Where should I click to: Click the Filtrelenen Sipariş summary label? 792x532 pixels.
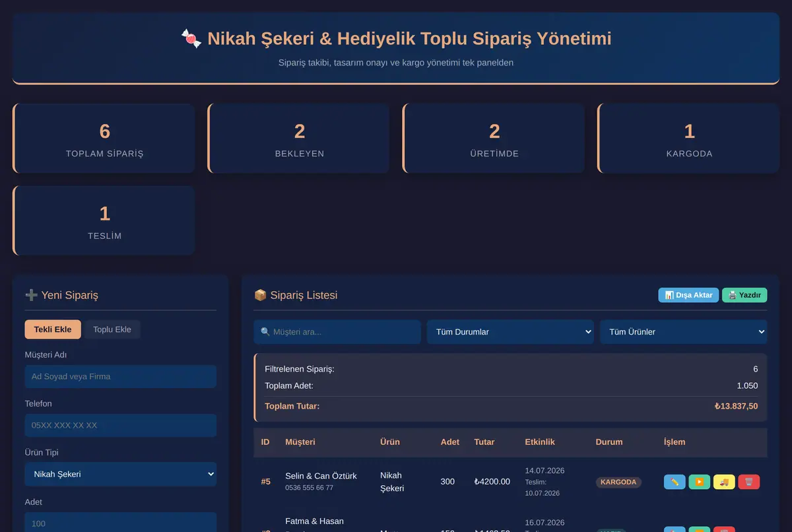[300, 370]
